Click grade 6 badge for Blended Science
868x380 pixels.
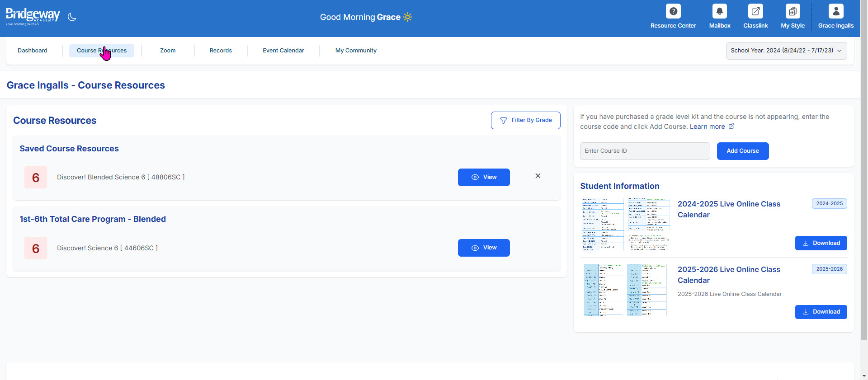point(36,177)
